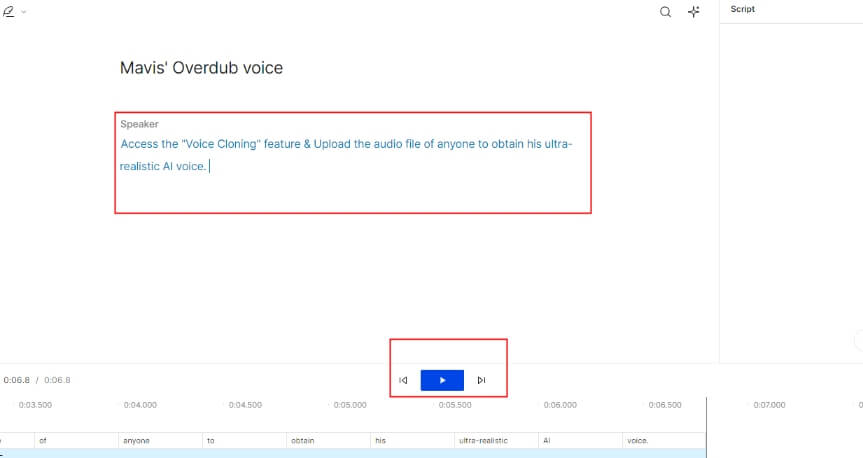Open the search magnifier icon
Viewport: 863px width, 458px height.
coord(665,12)
